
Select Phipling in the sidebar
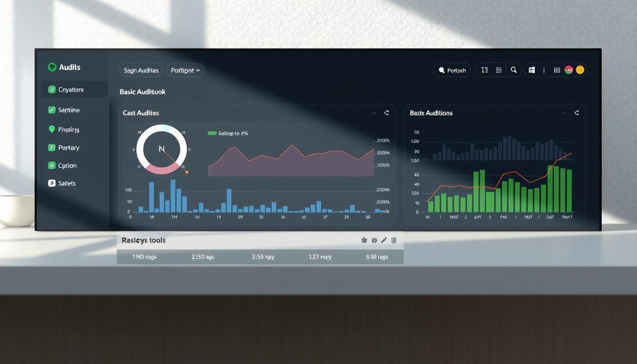click(64, 129)
